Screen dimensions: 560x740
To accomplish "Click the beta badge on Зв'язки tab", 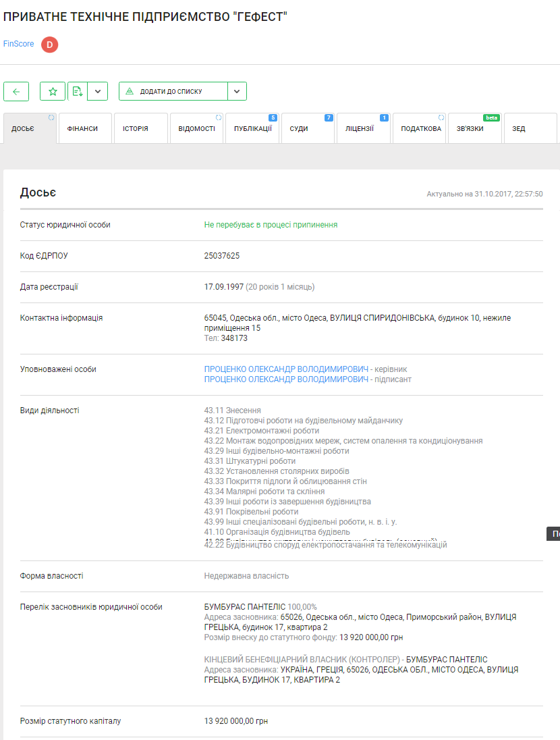I will (x=491, y=117).
